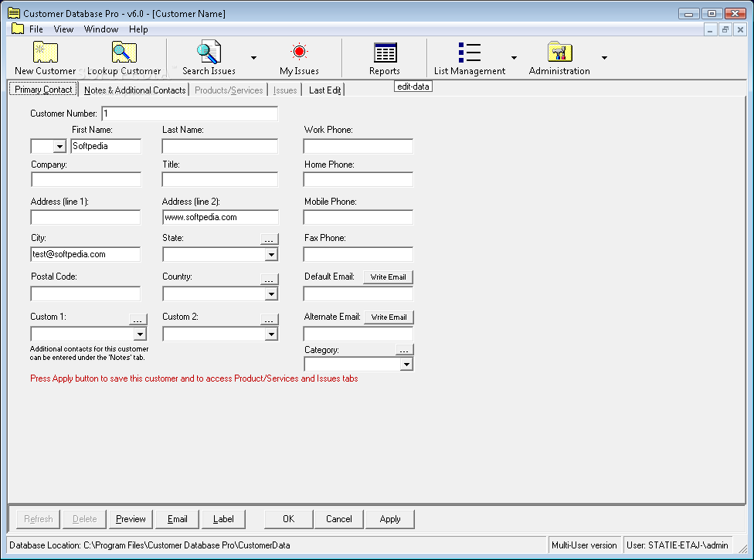Click the Fax Phone input field
The width and height of the screenshot is (754, 560).
pyautogui.click(x=358, y=254)
